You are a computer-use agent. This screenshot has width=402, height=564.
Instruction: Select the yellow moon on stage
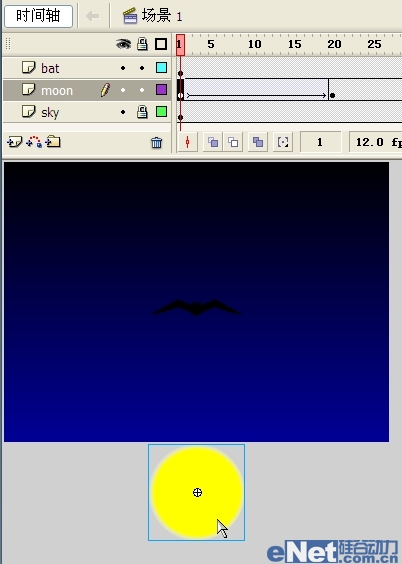point(197,492)
